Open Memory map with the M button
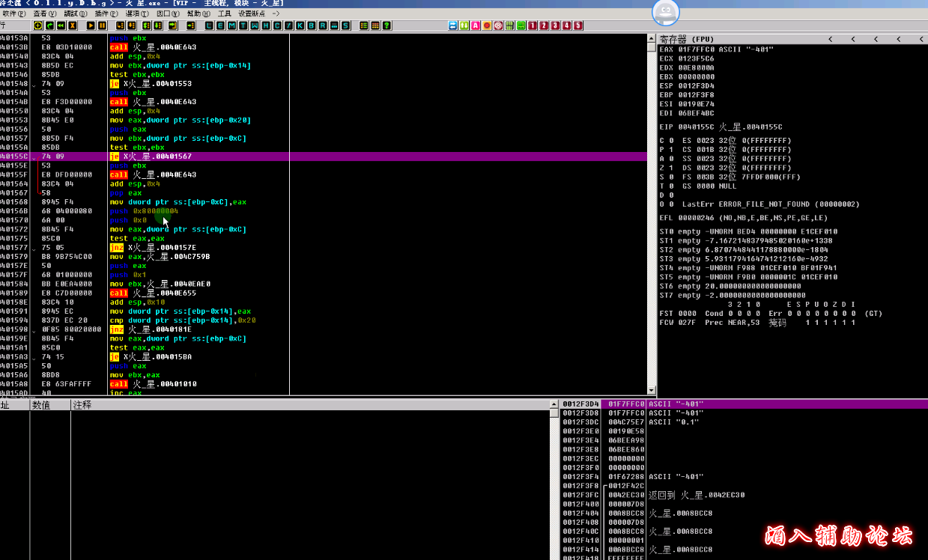This screenshot has height=560, width=928. [x=231, y=25]
